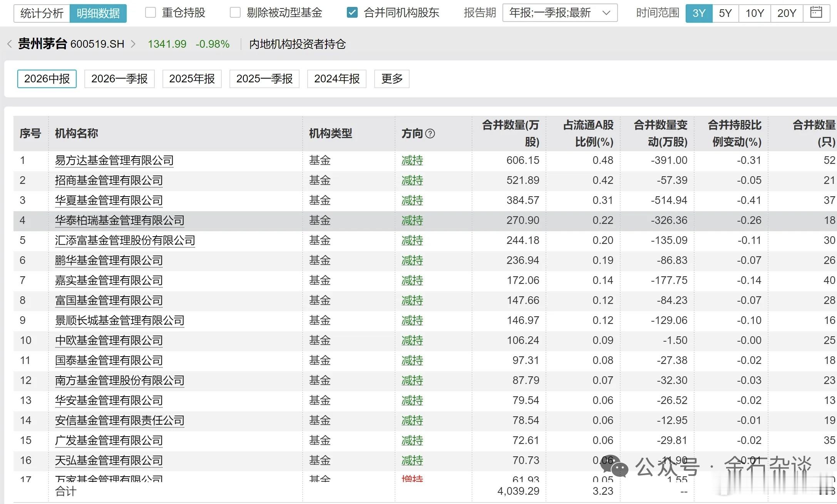Viewport: 837px width, 504px height.
Task: View 华安基金管理有限公司 holdings
Action: (x=109, y=401)
